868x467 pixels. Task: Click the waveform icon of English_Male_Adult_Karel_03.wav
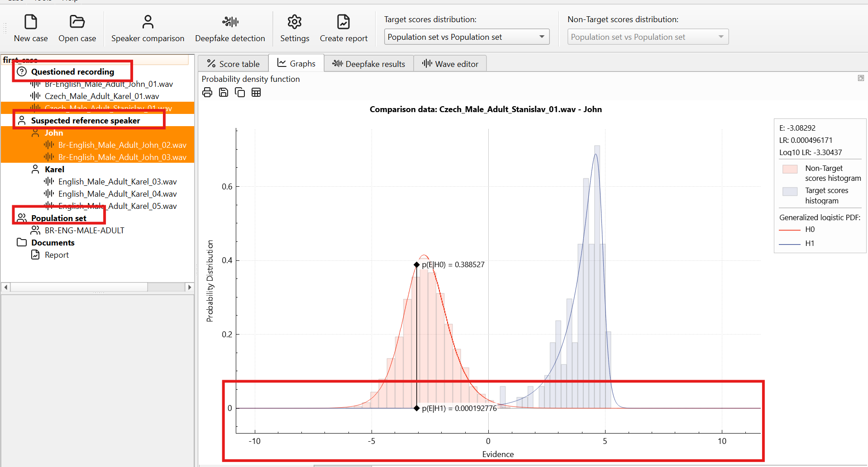(49, 181)
